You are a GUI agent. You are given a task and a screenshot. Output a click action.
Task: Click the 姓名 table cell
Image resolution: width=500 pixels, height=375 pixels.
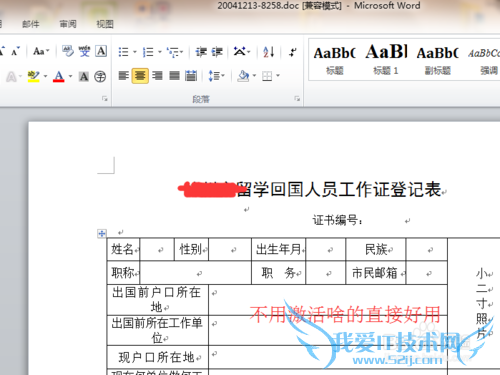point(123,249)
